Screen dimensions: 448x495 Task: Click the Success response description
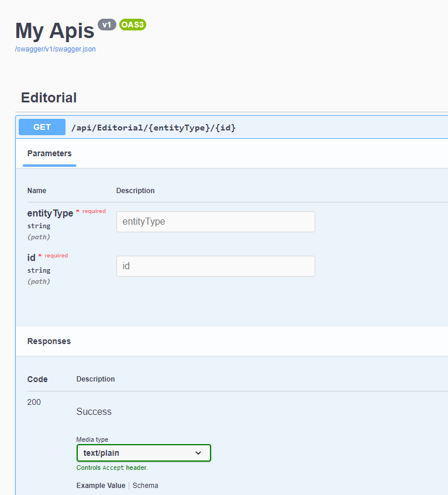(94, 411)
